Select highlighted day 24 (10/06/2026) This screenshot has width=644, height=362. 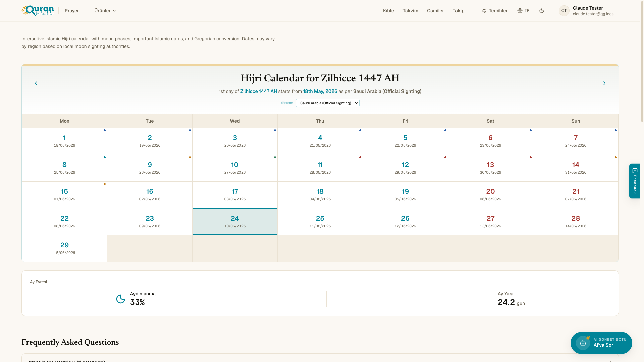pyautogui.click(x=235, y=222)
